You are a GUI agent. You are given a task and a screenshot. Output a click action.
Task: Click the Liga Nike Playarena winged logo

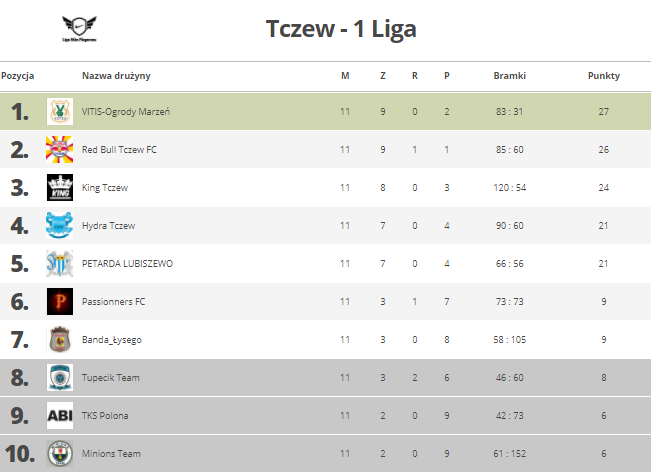pyautogui.click(x=79, y=29)
